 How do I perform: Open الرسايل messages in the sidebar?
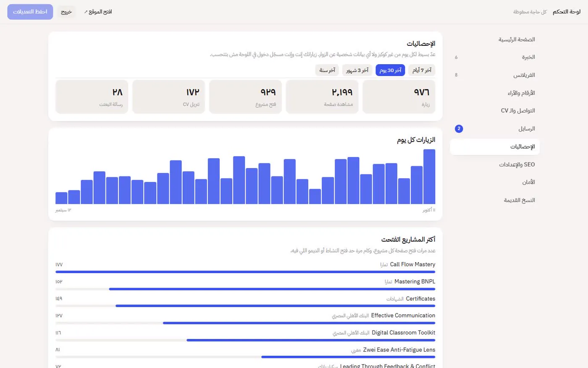point(495,129)
